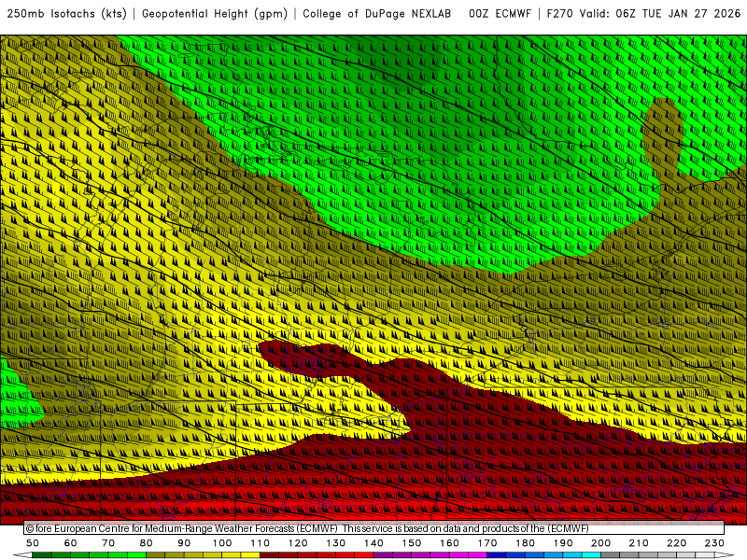Click the "250mb Isotachs (kts)" title text

click(66, 13)
